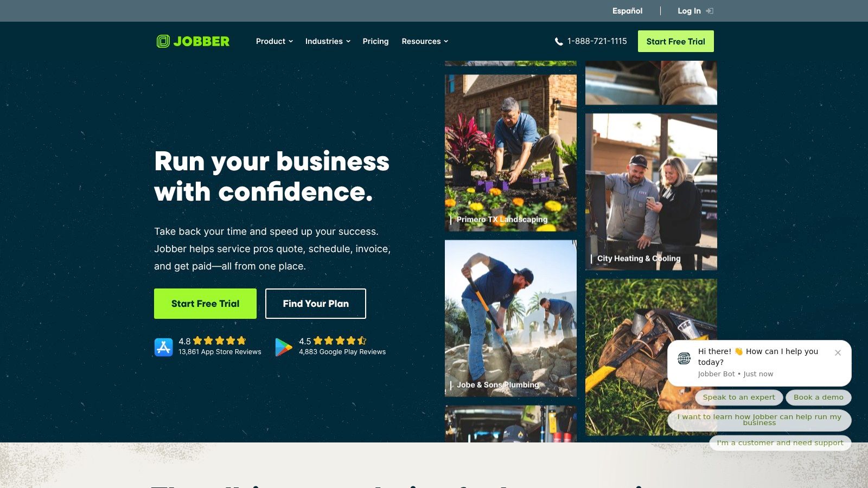
Task: Click the Google Play icon
Action: [284, 347]
